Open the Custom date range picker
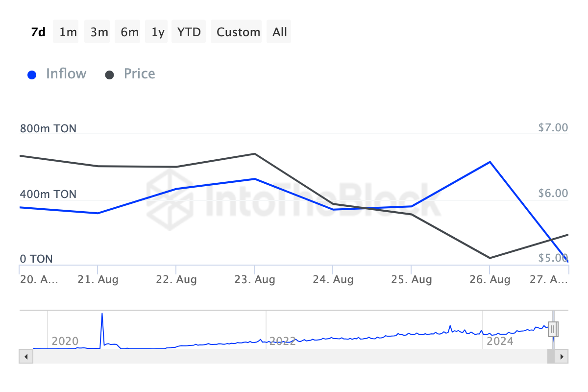 tap(238, 32)
